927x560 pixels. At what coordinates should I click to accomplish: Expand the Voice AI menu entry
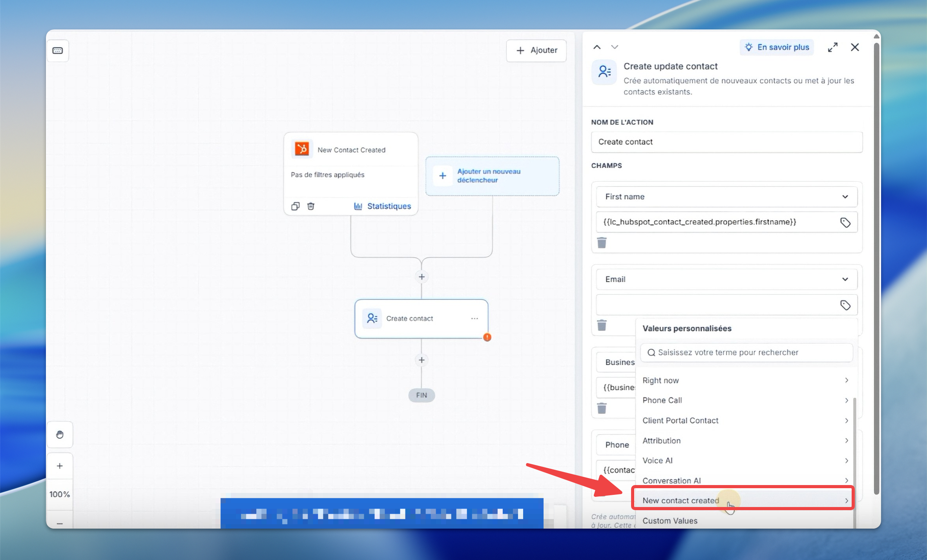tap(746, 460)
